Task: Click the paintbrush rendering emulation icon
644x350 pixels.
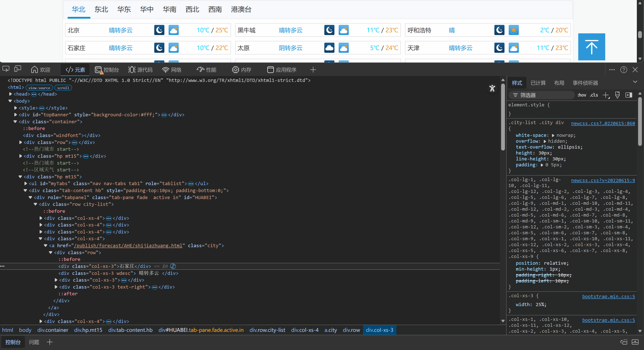Action: [x=617, y=95]
